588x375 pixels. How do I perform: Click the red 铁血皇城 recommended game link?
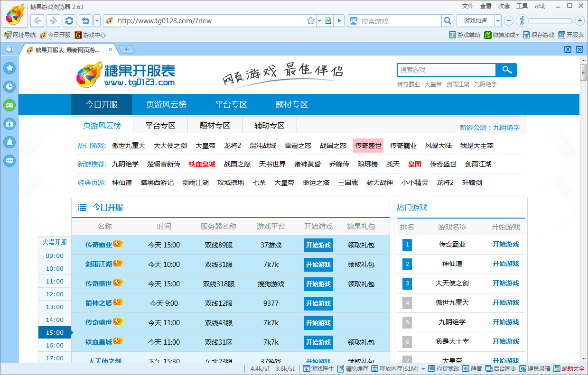(x=202, y=164)
